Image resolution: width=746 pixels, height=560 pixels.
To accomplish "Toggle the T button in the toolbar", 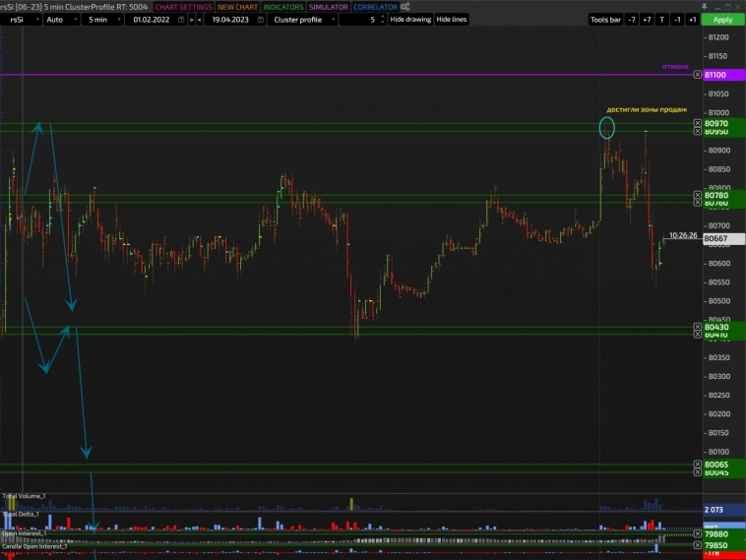I will coord(661,20).
